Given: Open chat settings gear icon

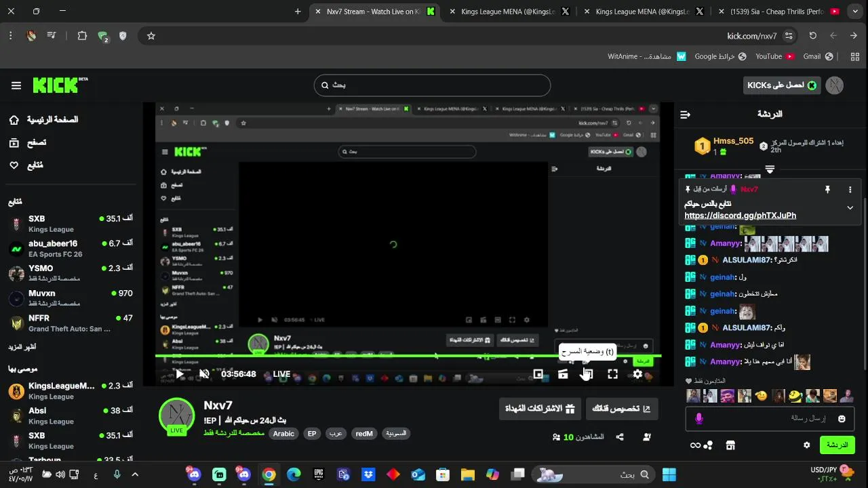Looking at the screenshot, I should [806, 445].
